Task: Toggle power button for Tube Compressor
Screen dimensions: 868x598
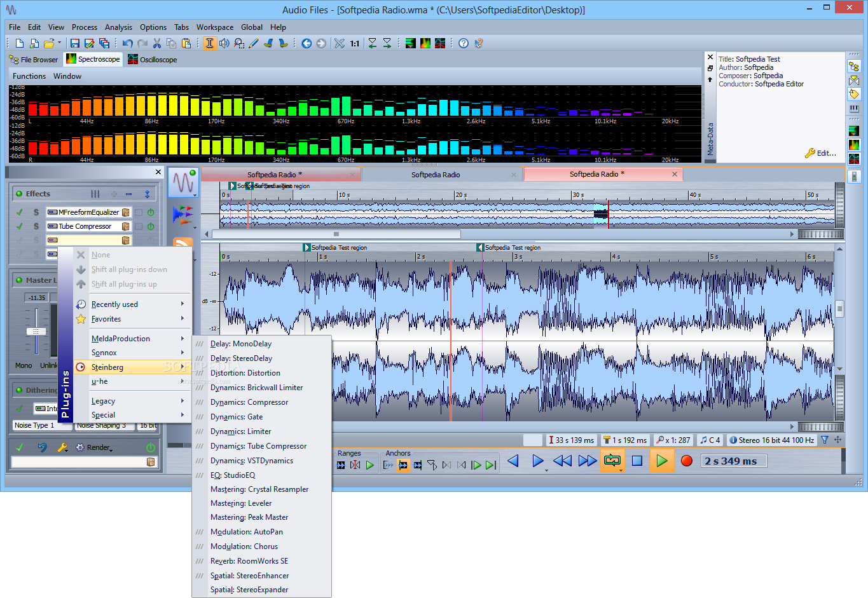Action: 151,226
